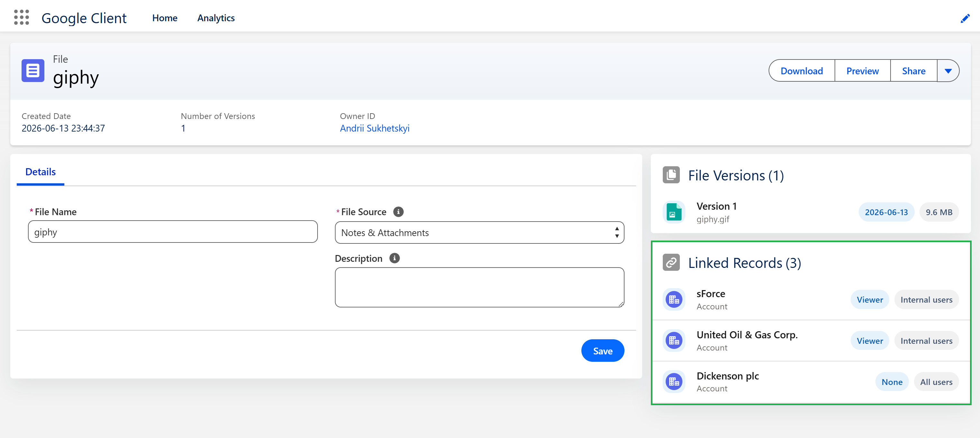The width and height of the screenshot is (980, 438).
Task: Click the sForce account icon
Action: tap(674, 300)
